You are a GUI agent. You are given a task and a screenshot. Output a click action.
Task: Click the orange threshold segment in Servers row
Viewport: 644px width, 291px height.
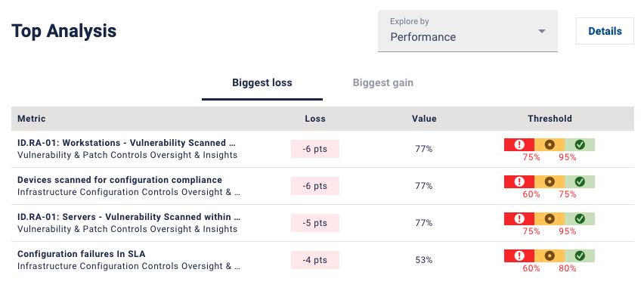pyautogui.click(x=550, y=218)
